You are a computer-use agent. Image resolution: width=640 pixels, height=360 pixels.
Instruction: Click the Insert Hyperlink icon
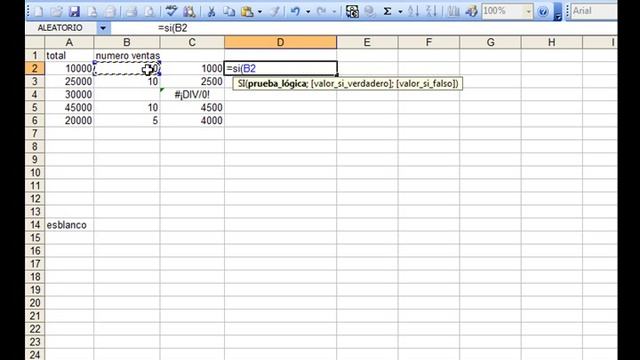352,11
